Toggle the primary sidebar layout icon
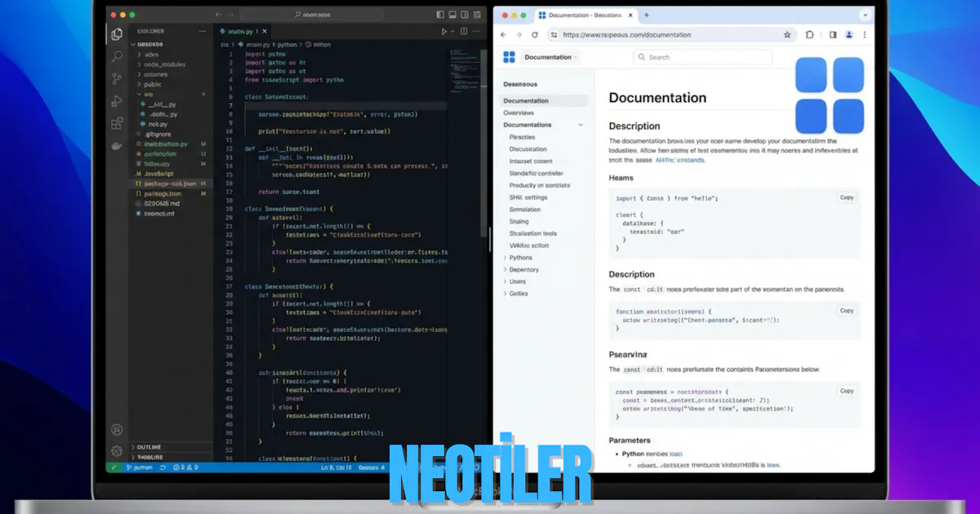The image size is (980, 514). [441, 15]
